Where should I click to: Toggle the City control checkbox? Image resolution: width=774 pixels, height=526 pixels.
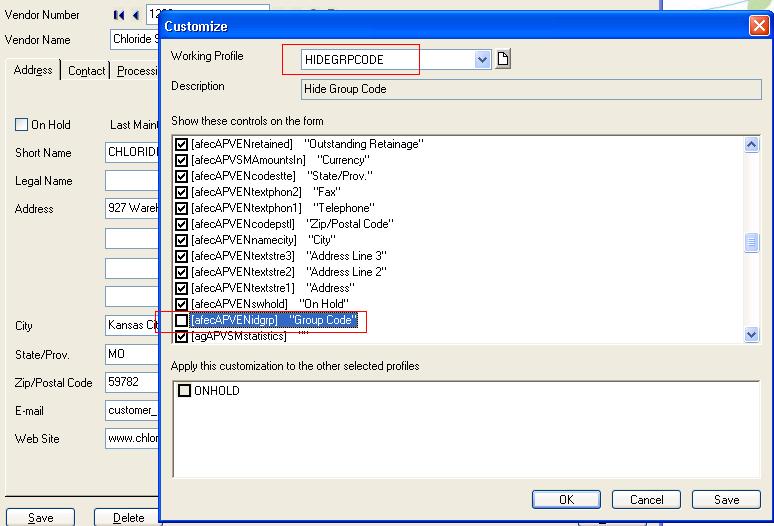(182, 240)
